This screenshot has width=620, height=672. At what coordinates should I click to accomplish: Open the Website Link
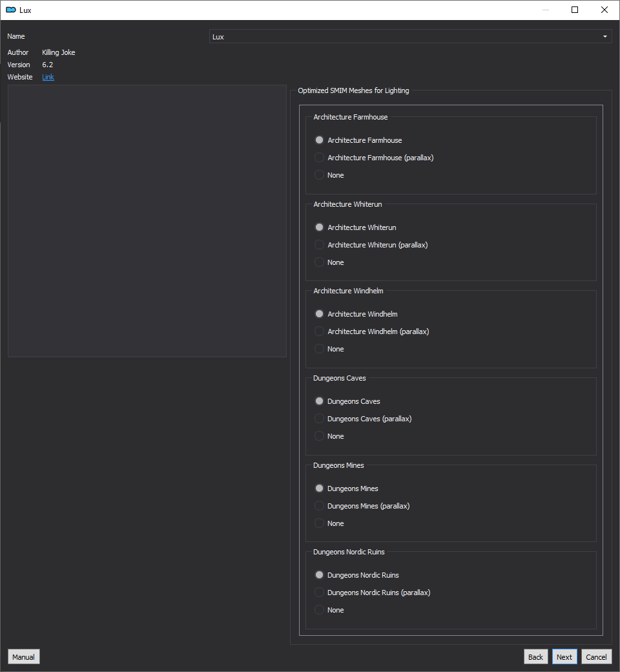pyautogui.click(x=48, y=77)
